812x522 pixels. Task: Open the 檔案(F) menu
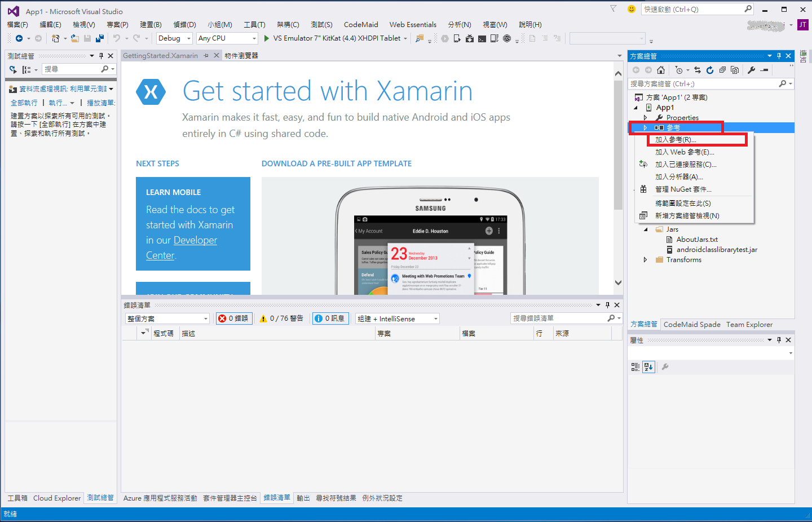pos(17,25)
